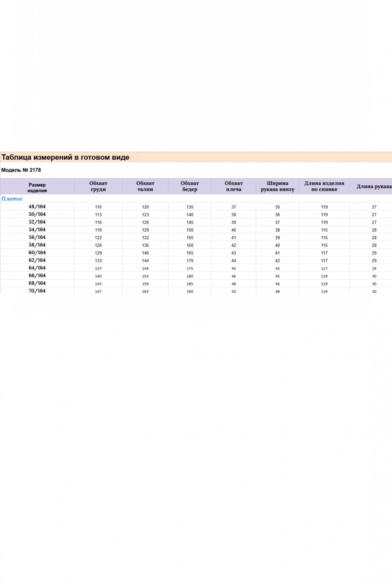Image resolution: width=392 pixels, height=588 pixels.
Task: Click the 'Размер изделия' column header
Action: [x=37, y=188]
